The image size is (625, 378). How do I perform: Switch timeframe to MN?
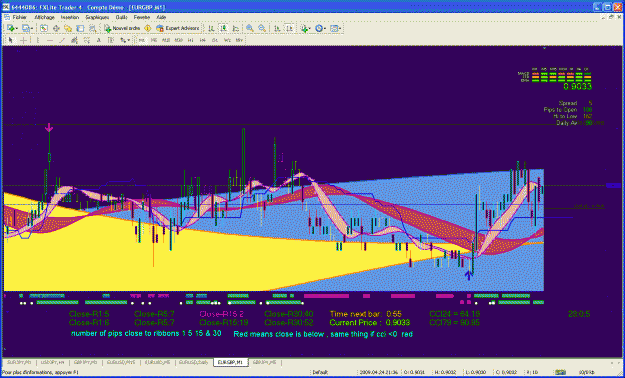pos(239,40)
